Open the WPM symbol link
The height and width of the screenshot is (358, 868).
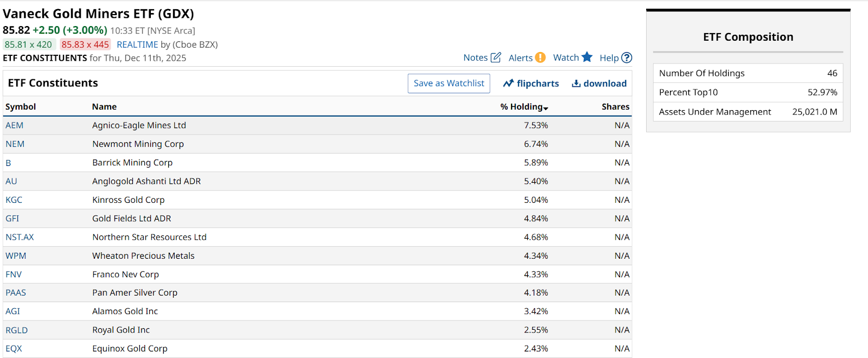coord(16,255)
